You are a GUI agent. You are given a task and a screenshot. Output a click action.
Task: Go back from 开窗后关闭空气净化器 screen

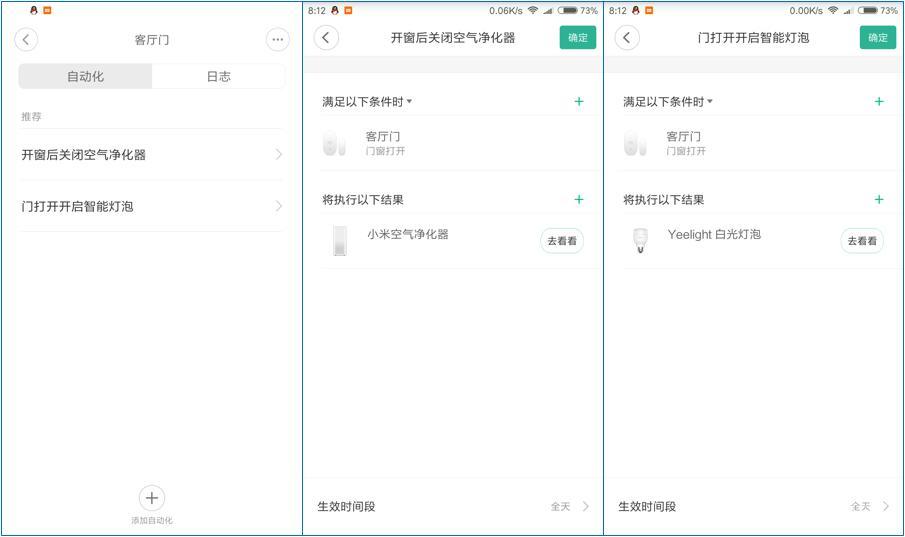326,38
